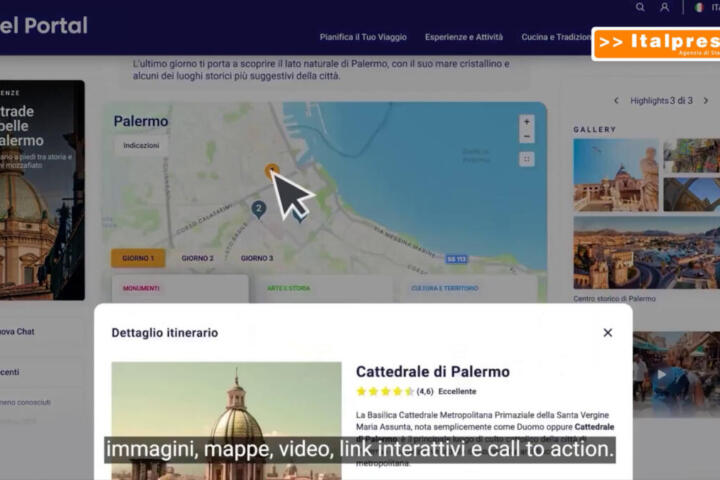Close the Dettaglio itinerario dialog
This screenshot has height=480, width=720.
tap(607, 332)
